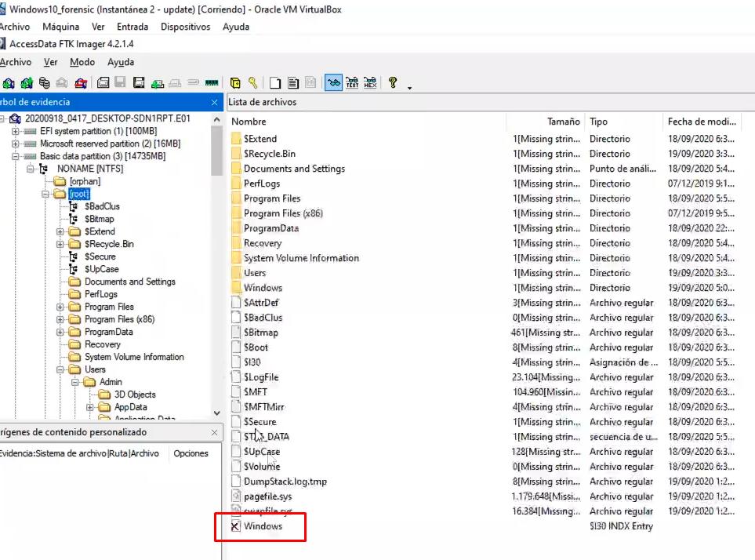Screen dimensions: 755x560
Task: Toggle automatic file type preview glasses icon
Action: click(x=333, y=83)
